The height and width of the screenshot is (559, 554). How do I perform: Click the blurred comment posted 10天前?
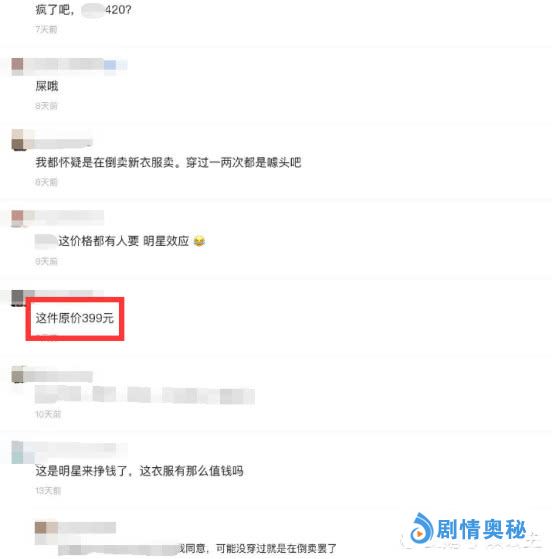coord(145,395)
